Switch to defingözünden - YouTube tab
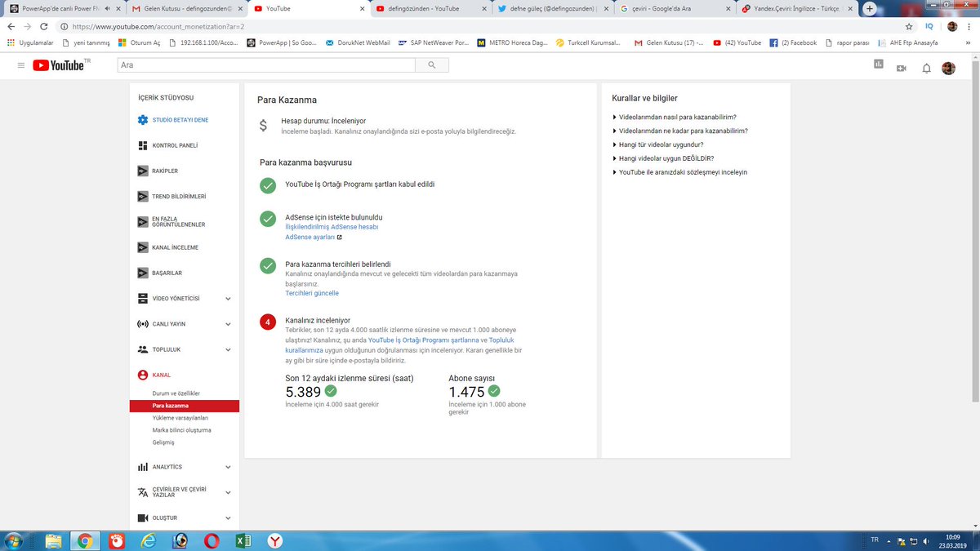This screenshot has height=551, width=980. 430,8
